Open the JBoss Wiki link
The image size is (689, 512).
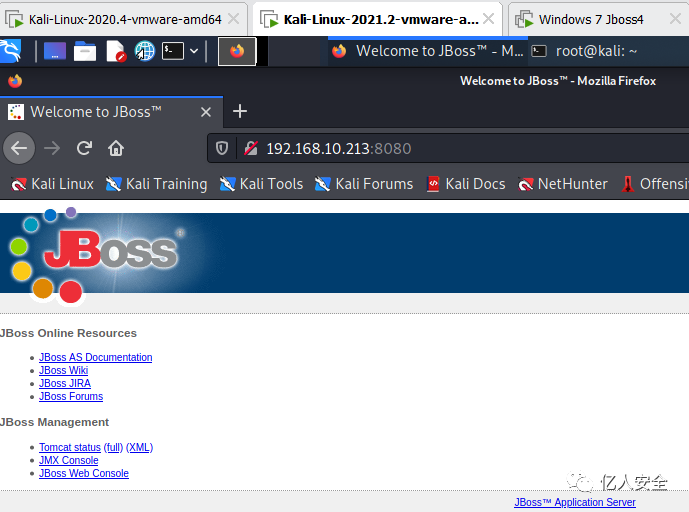pyautogui.click(x=64, y=370)
